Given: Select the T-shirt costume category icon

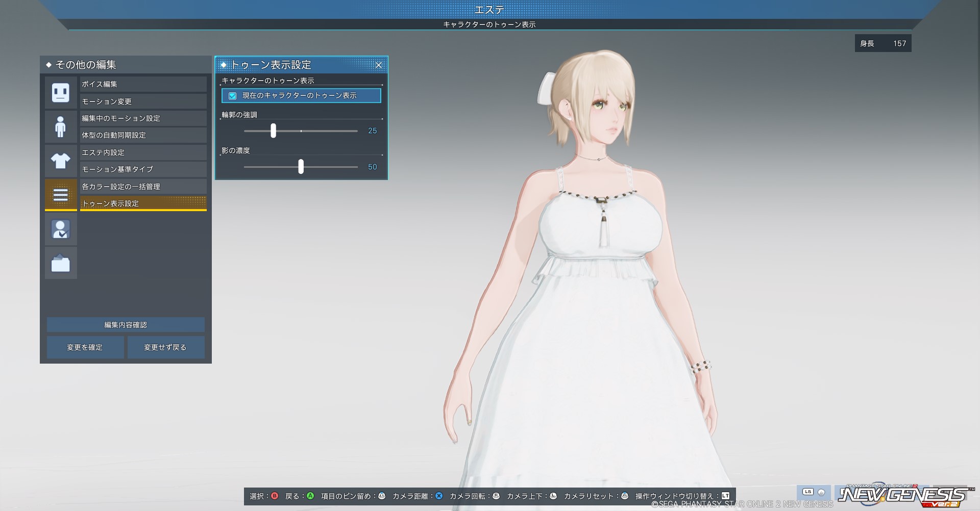Looking at the screenshot, I should pyautogui.click(x=61, y=161).
